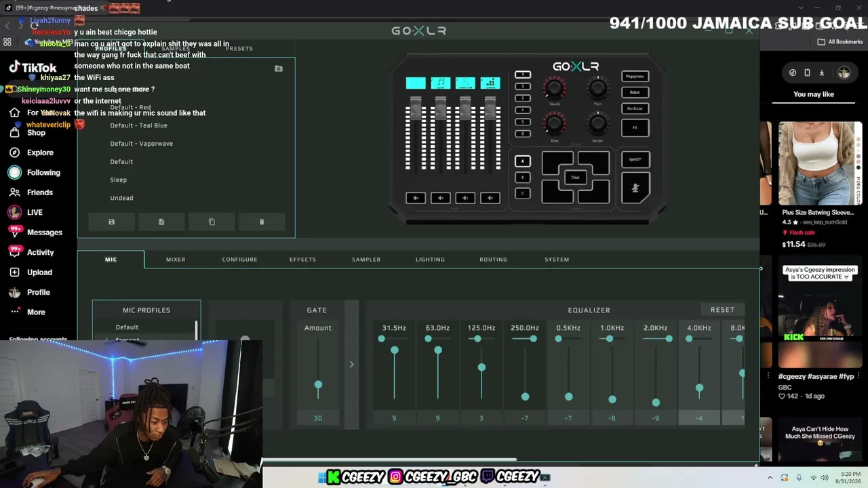Open the SAMPLER tab

tap(366, 260)
